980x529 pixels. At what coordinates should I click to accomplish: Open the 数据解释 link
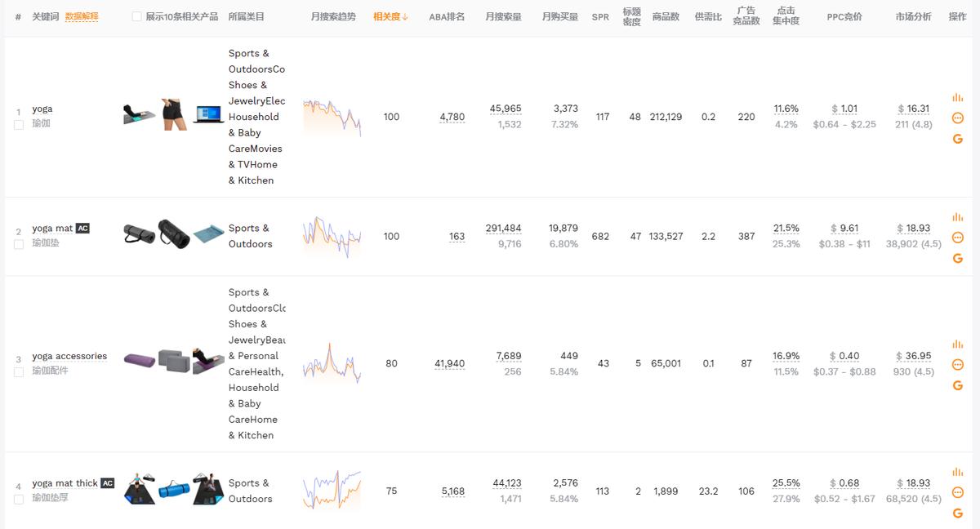tap(82, 16)
